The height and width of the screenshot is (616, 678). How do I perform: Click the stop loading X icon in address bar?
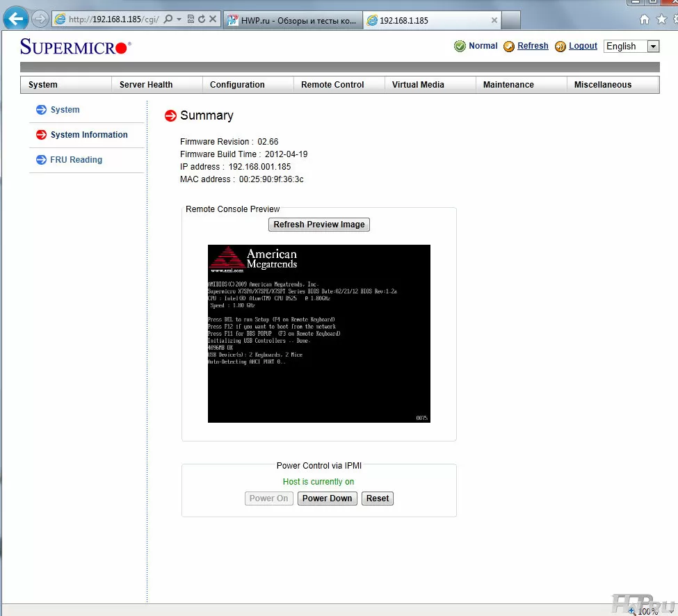[x=213, y=19]
